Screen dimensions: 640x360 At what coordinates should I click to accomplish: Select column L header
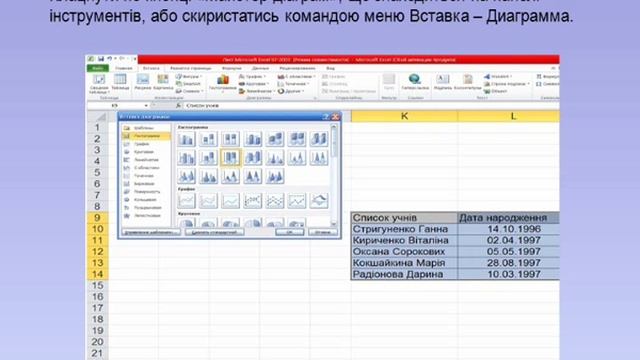(x=509, y=116)
